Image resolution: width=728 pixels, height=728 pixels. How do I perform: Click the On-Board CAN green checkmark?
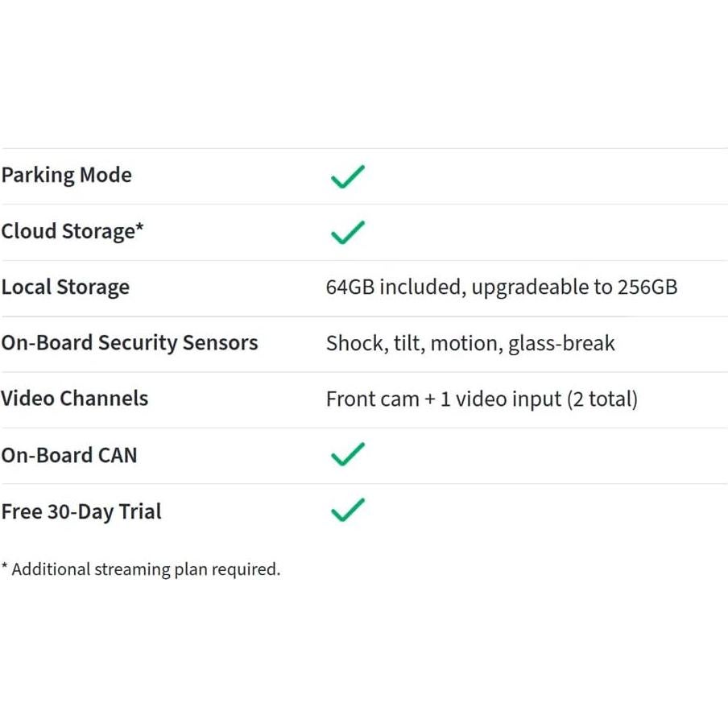(347, 454)
